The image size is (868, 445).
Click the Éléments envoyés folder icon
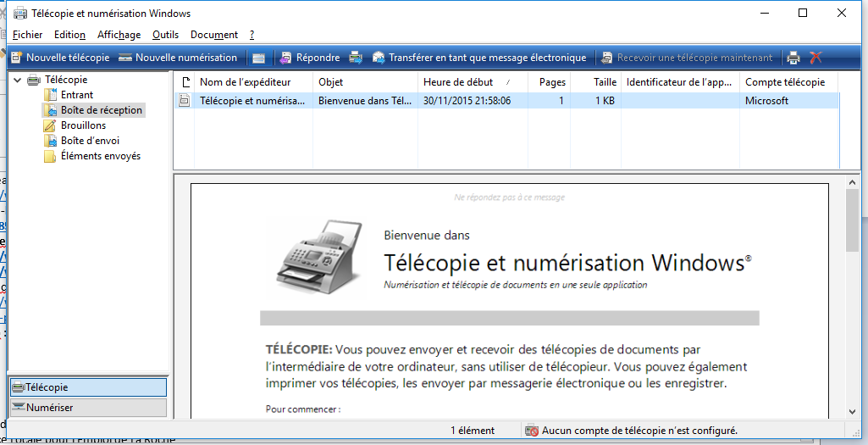click(x=50, y=156)
